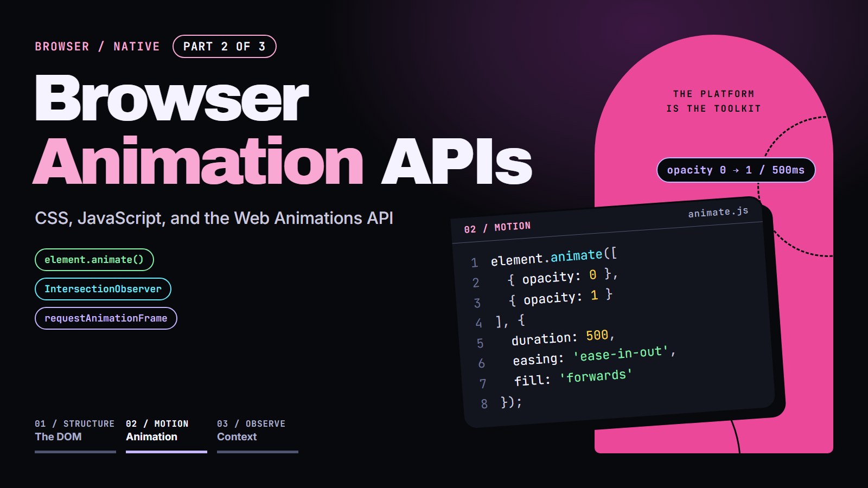Click the "], {" code line
This screenshot has width=868, height=488.
pyautogui.click(x=510, y=321)
